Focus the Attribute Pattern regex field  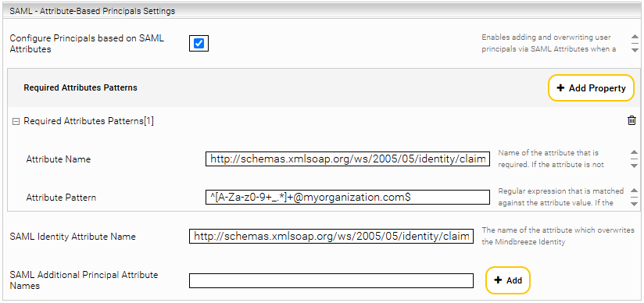click(348, 197)
